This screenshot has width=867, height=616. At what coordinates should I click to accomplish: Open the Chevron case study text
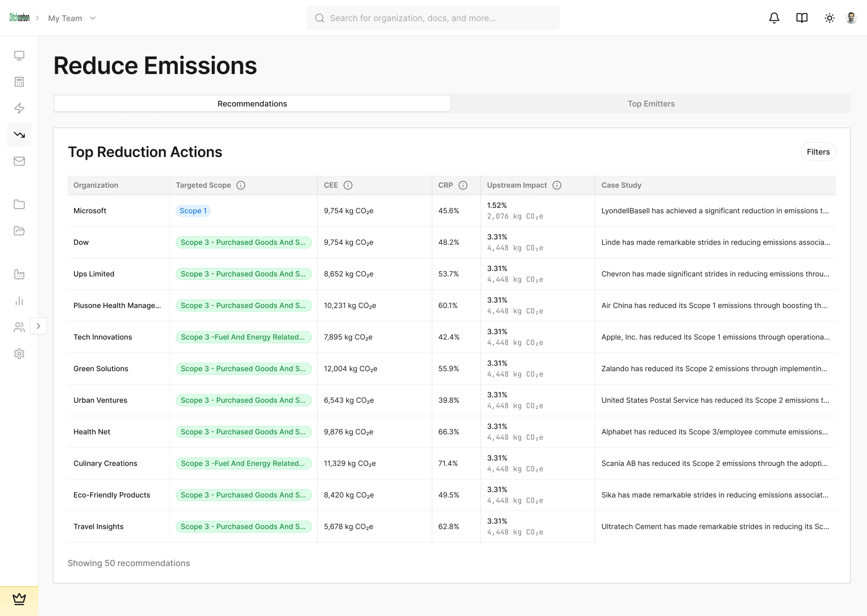pyautogui.click(x=715, y=274)
